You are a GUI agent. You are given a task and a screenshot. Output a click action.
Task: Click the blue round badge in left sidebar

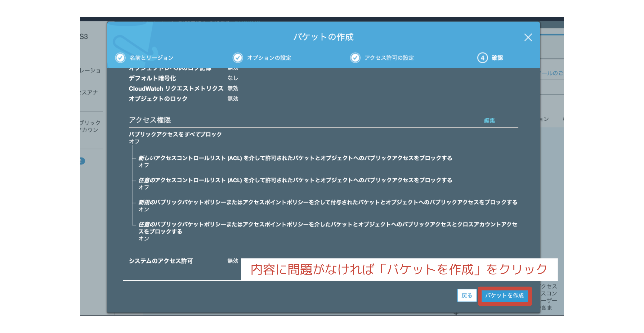click(82, 161)
